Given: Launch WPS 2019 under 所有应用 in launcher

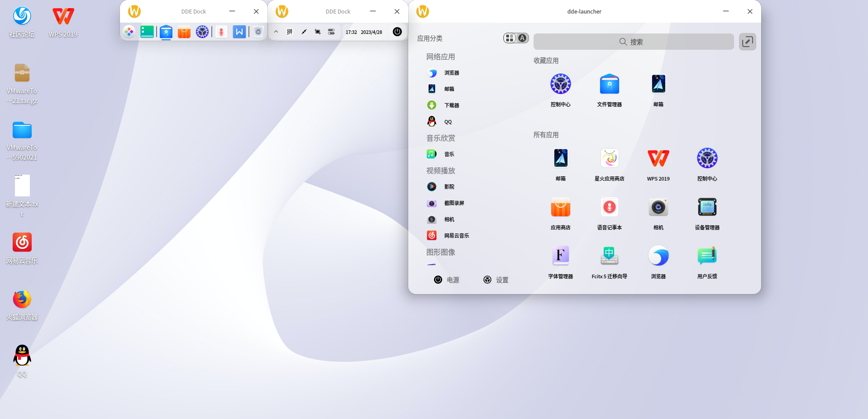Looking at the screenshot, I should click(x=658, y=165).
